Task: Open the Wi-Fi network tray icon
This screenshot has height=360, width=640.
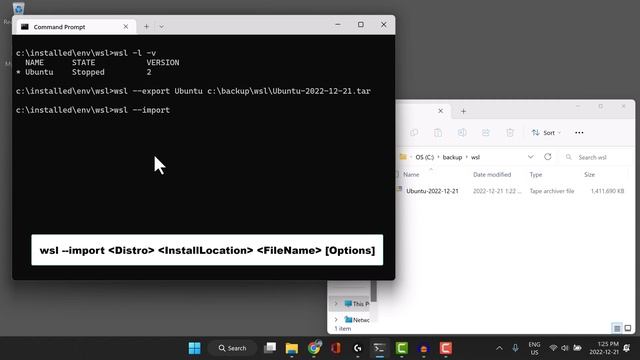Action: point(553,348)
